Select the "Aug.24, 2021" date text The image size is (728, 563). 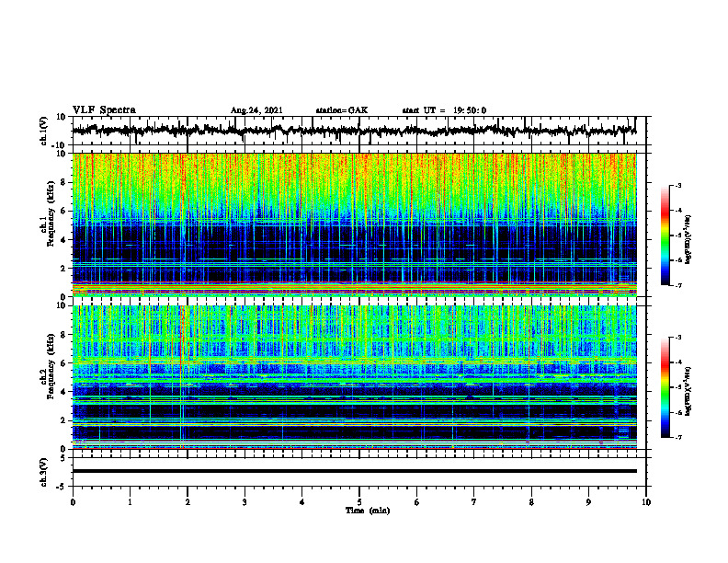pos(256,110)
